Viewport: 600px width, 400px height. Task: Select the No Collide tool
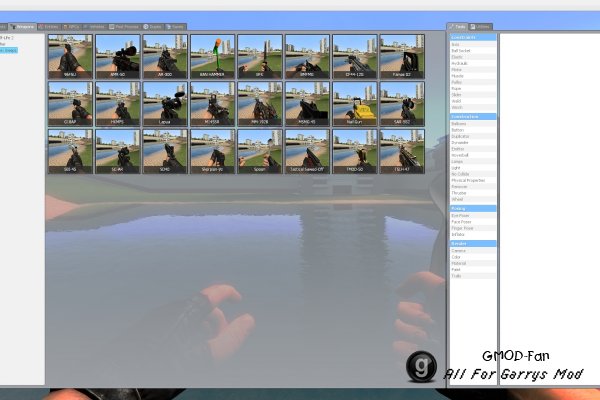click(473, 174)
